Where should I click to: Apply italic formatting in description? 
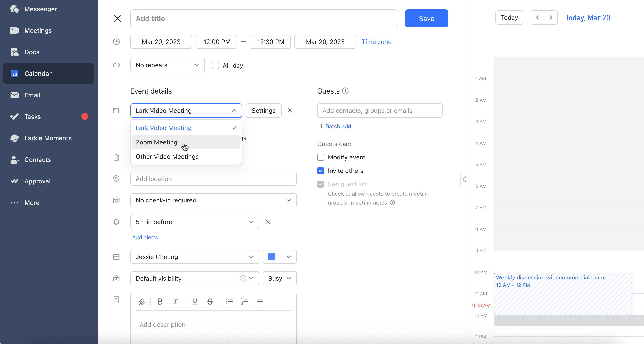point(176,302)
